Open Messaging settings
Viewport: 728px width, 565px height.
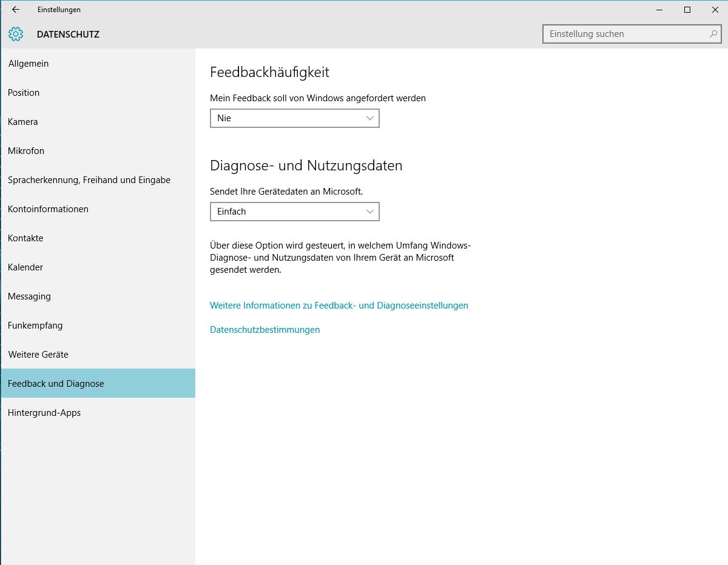pyautogui.click(x=98, y=296)
